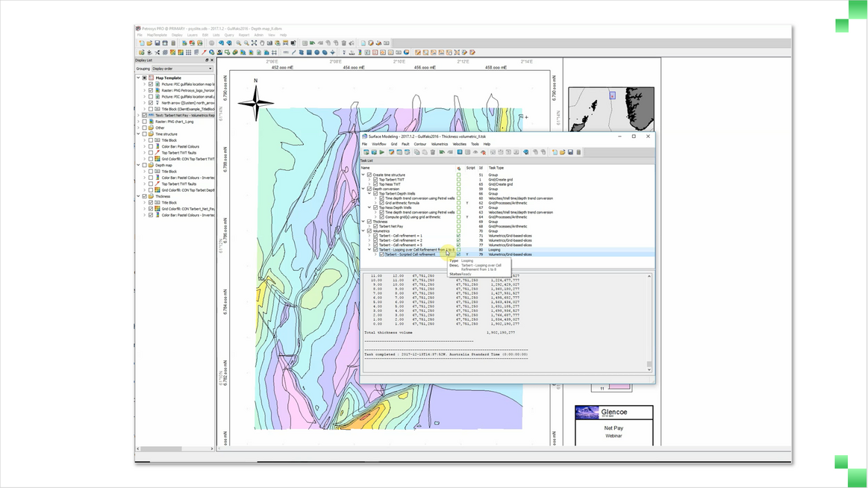Viewport: 868px width, 488px height.
Task: Uncheck the Tarbert - Cell refinement = 1 task
Action: point(375,236)
